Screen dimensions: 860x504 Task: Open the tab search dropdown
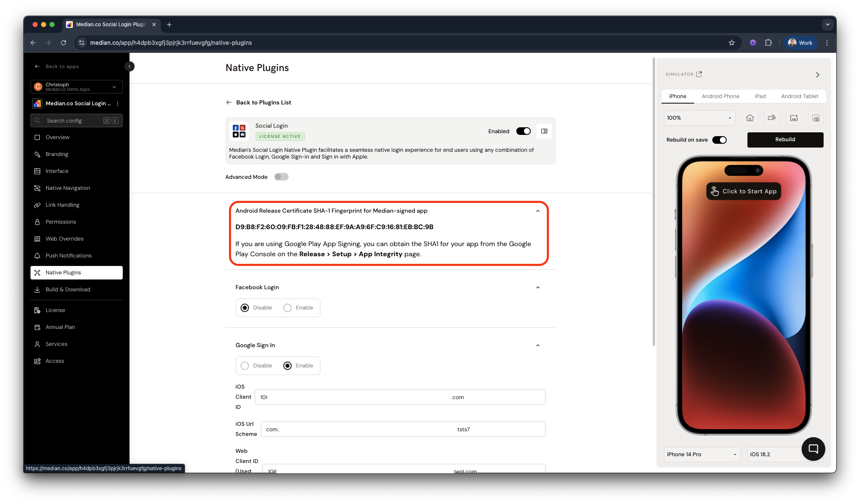[828, 25]
